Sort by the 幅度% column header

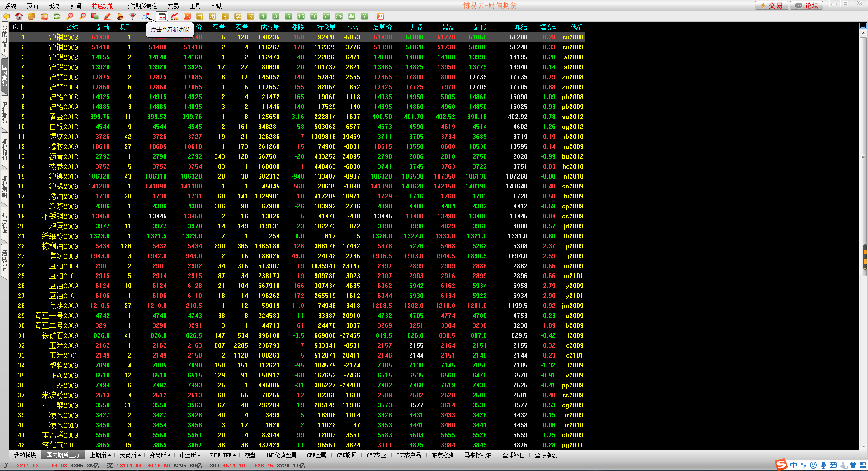point(547,27)
